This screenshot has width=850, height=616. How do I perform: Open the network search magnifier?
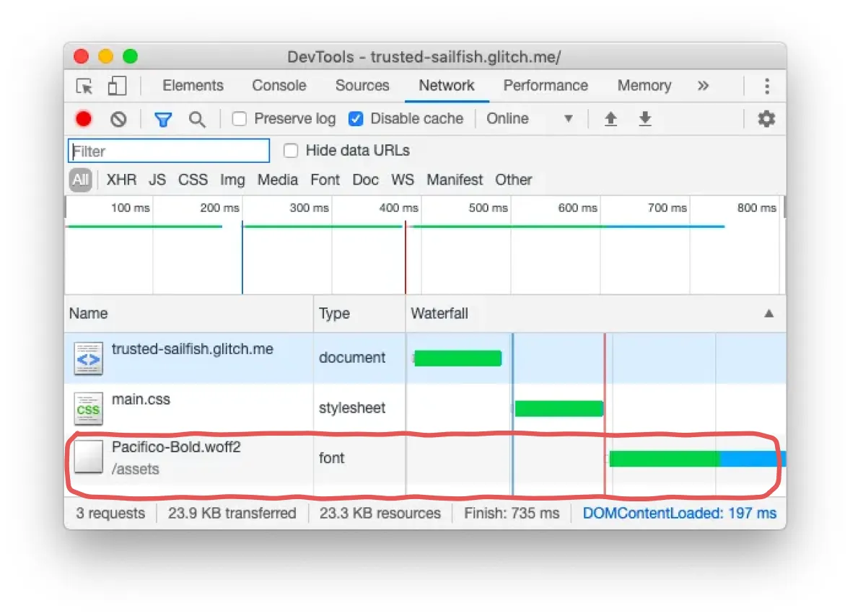point(197,119)
